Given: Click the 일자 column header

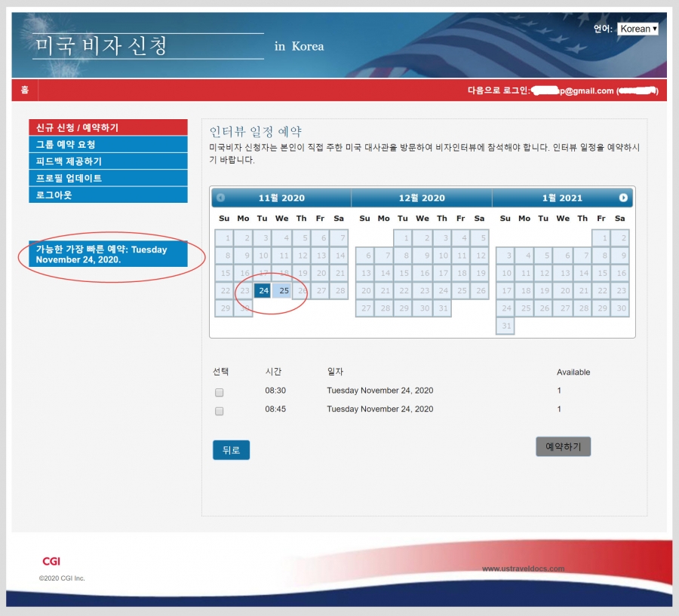Looking at the screenshot, I should point(335,372).
